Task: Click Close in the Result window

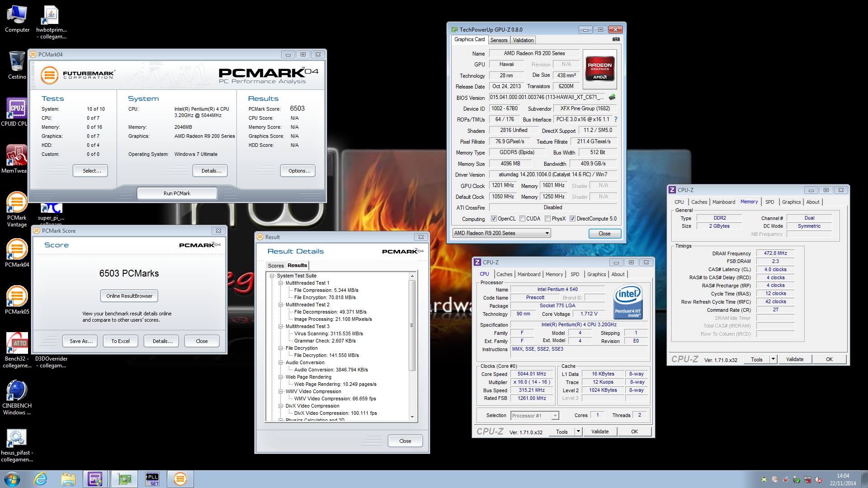Action: (x=405, y=441)
